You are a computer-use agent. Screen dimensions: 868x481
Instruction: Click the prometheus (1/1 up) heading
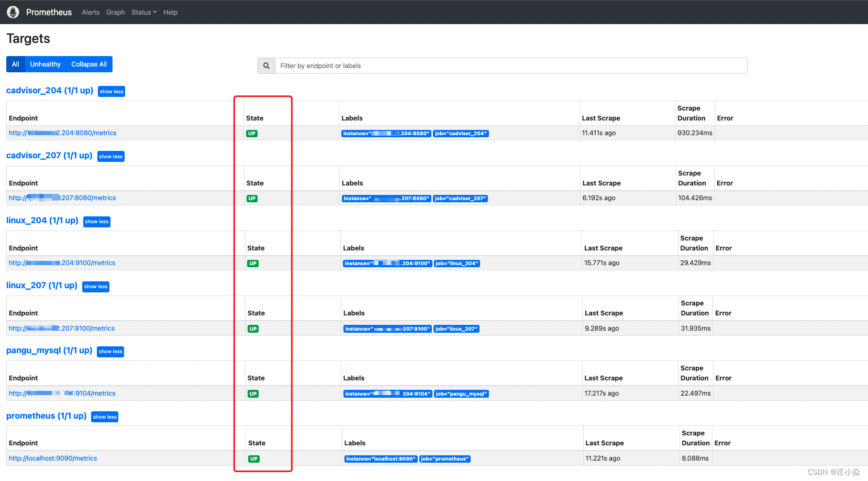[47, 416]
